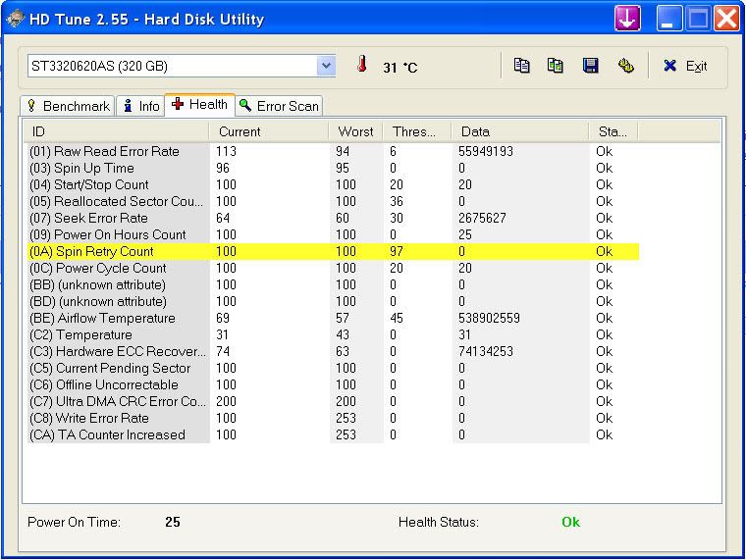Click the Data column header
Viewport: 746px width, 560px height.
coord(520,131)
